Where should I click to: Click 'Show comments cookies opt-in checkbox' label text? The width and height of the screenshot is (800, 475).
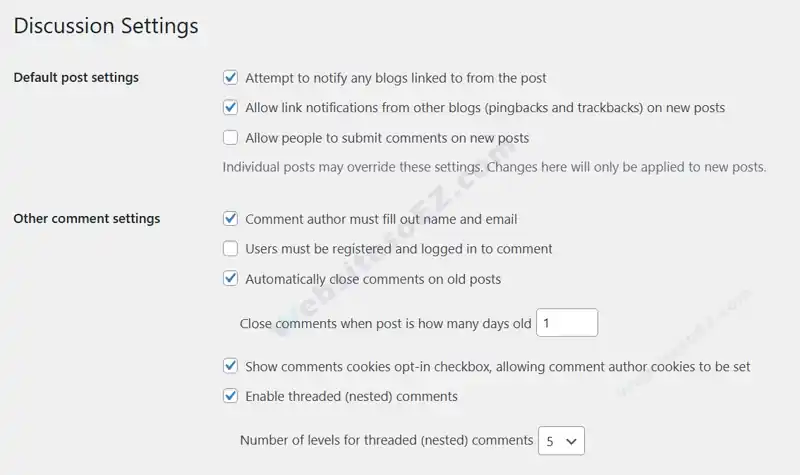click(x=497, y=367)
